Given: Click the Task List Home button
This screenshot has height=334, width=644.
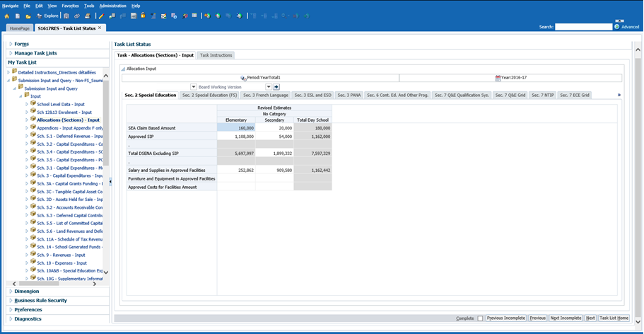Looking at the screenshot, I should coord(614,318).
